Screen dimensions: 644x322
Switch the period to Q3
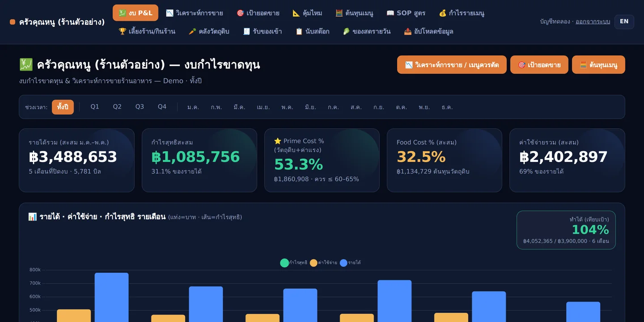pos(140,107)
